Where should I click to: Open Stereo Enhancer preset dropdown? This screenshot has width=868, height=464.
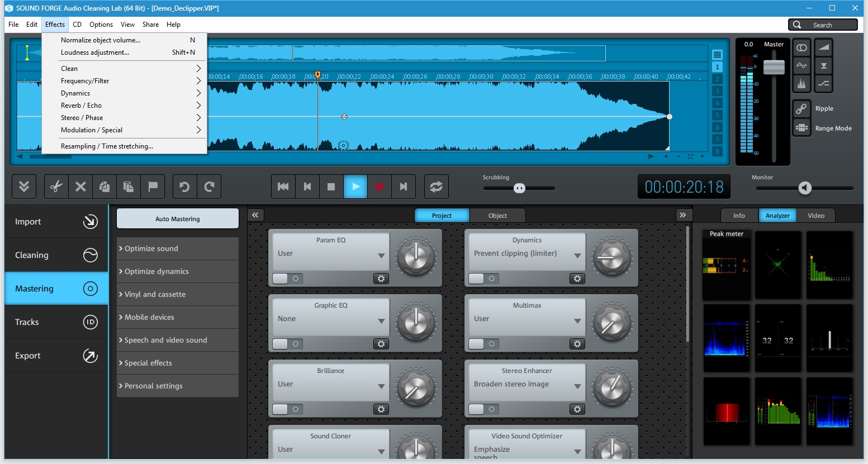click(577, 386)
